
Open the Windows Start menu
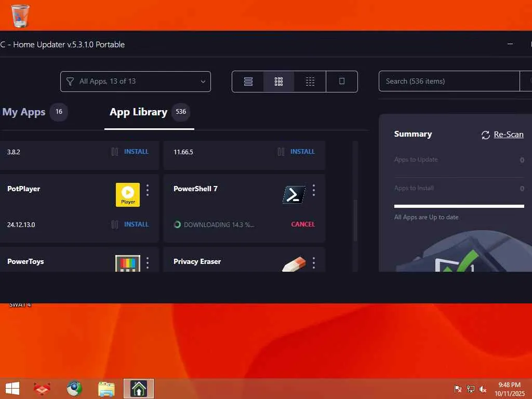pos(12,389)
